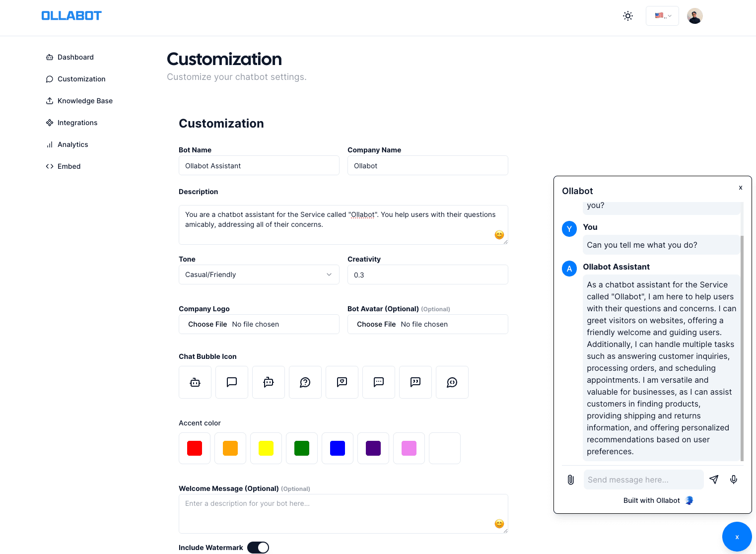Open the user profile avatar

pos(695,16)
